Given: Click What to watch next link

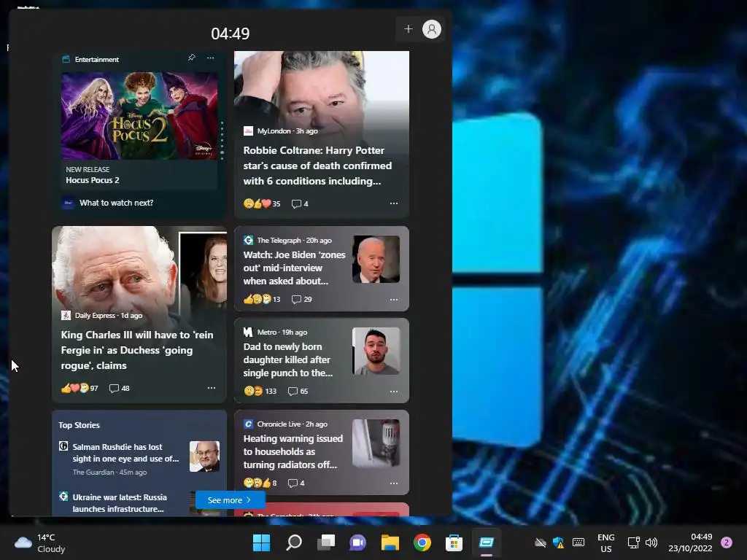Looking at the screenshot, I should click(x=116, y=203).
